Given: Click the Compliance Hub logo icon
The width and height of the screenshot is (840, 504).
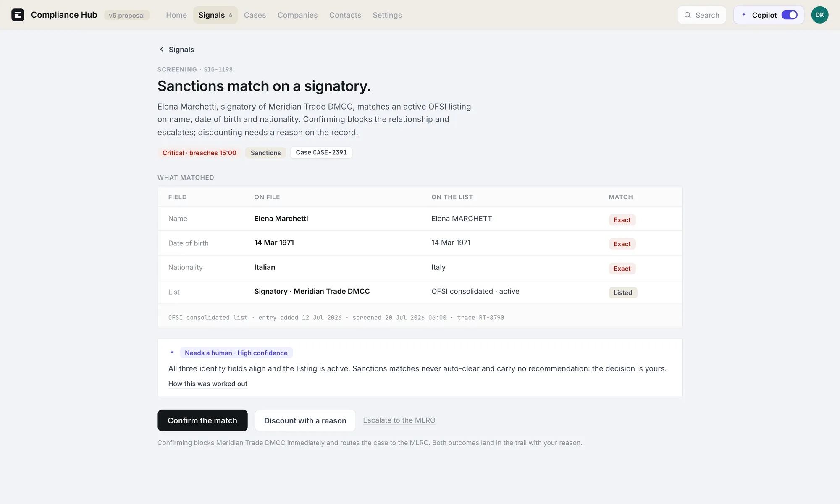Looking at the screenshot, I should point(18,15).
